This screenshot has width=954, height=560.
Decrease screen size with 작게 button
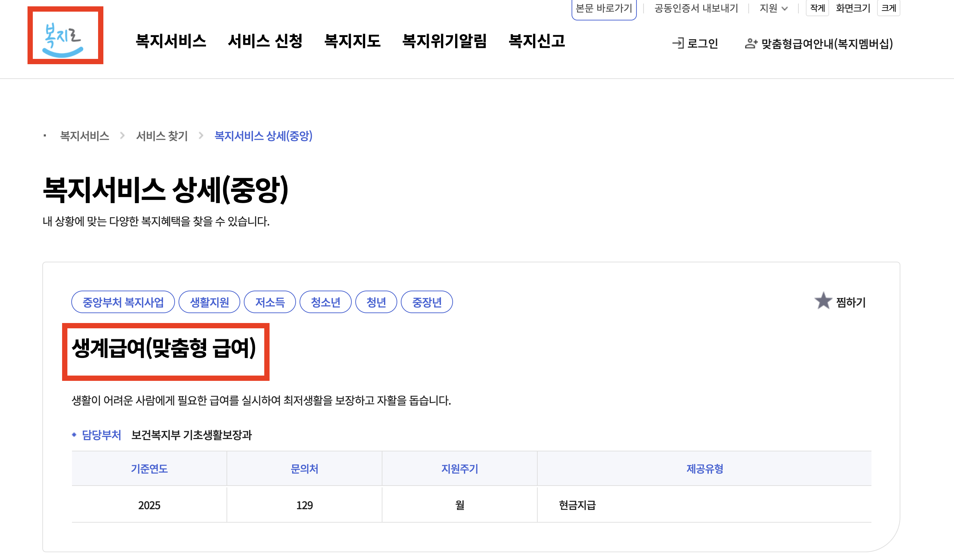pos(817,8)
